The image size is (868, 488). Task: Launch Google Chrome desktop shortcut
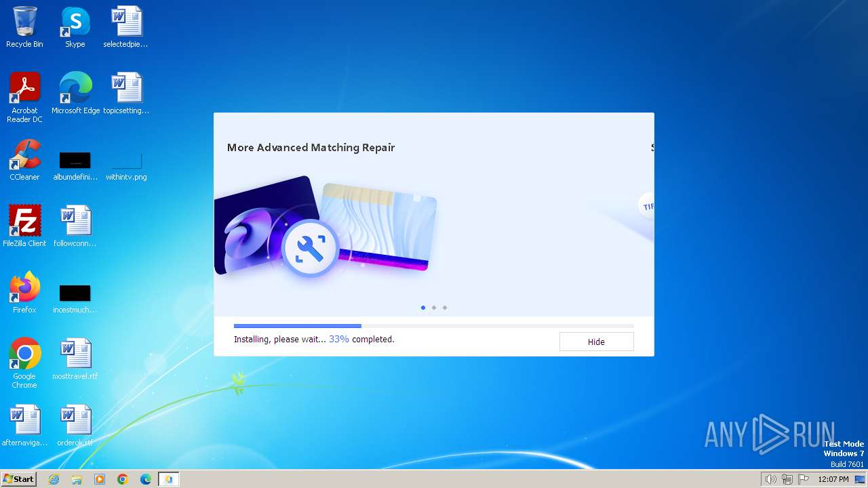[24, 363]
